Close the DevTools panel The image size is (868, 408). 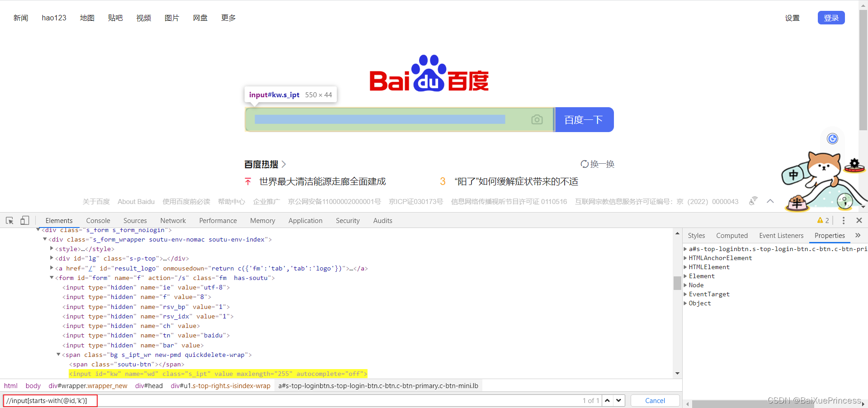click(859, 220)
